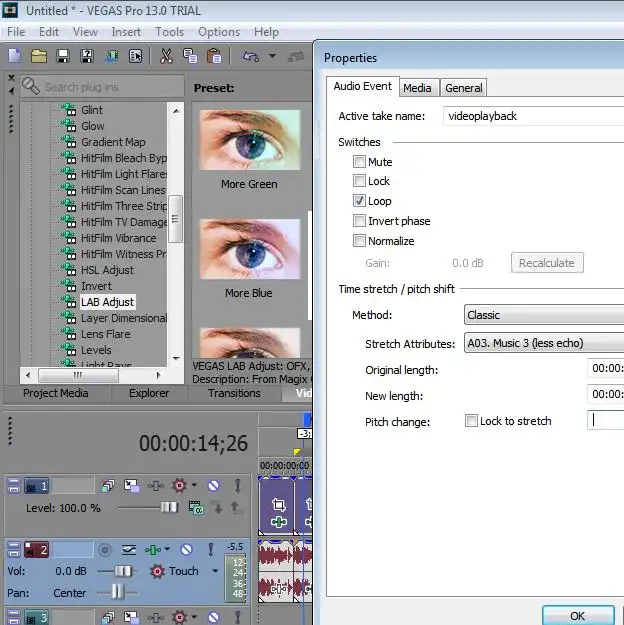624x625 pixels.
Task: Click the horizontal scroll right arrow in plug-in list
Action: [158, 375]
